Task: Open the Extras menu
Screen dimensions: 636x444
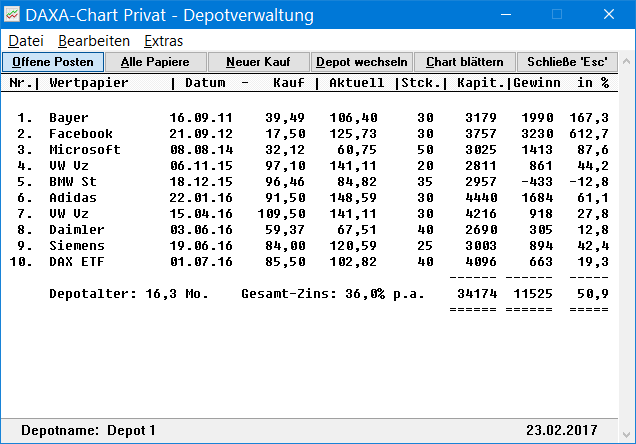Action: (163, 41)
